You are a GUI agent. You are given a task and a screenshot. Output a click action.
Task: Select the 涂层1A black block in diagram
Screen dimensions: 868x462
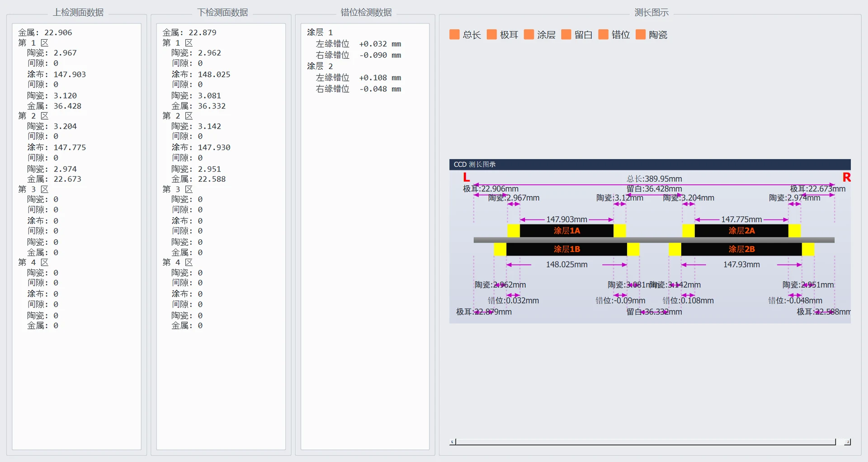coord(566,231)
